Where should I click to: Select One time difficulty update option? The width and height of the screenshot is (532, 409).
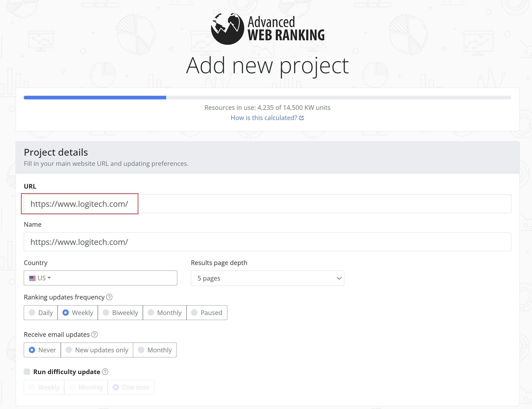coord(131,387)
